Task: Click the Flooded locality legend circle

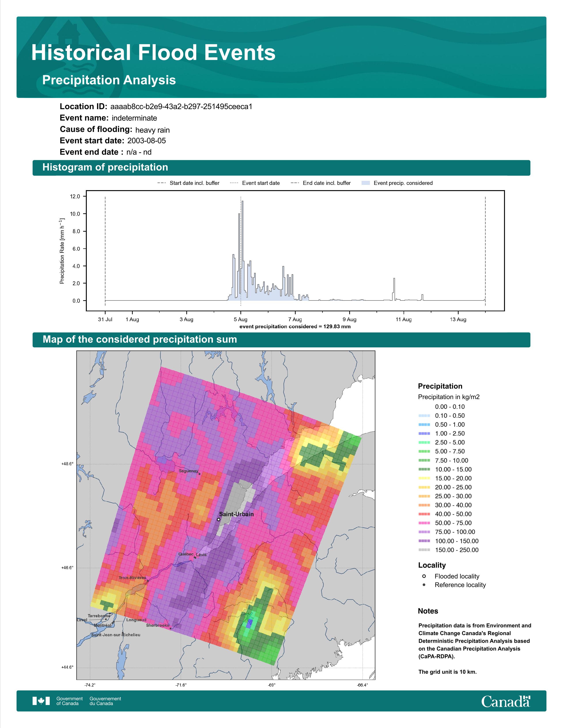Action: (424, 576)
